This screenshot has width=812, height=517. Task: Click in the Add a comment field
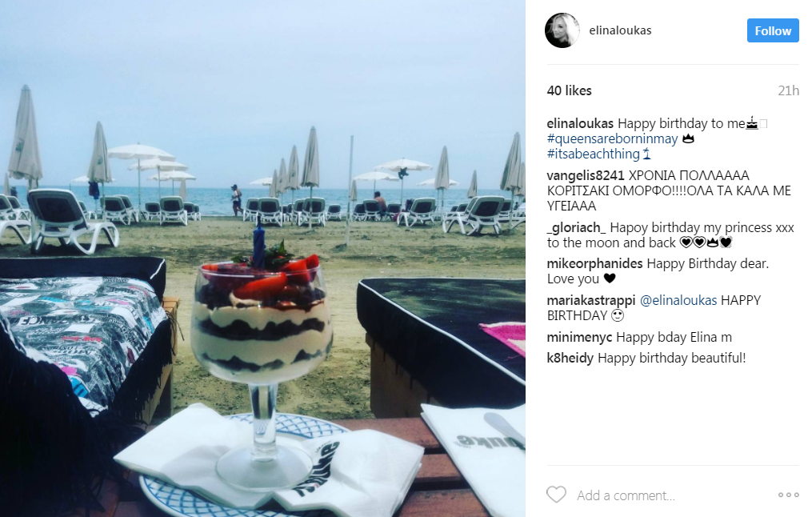click(x=674, y=495)
